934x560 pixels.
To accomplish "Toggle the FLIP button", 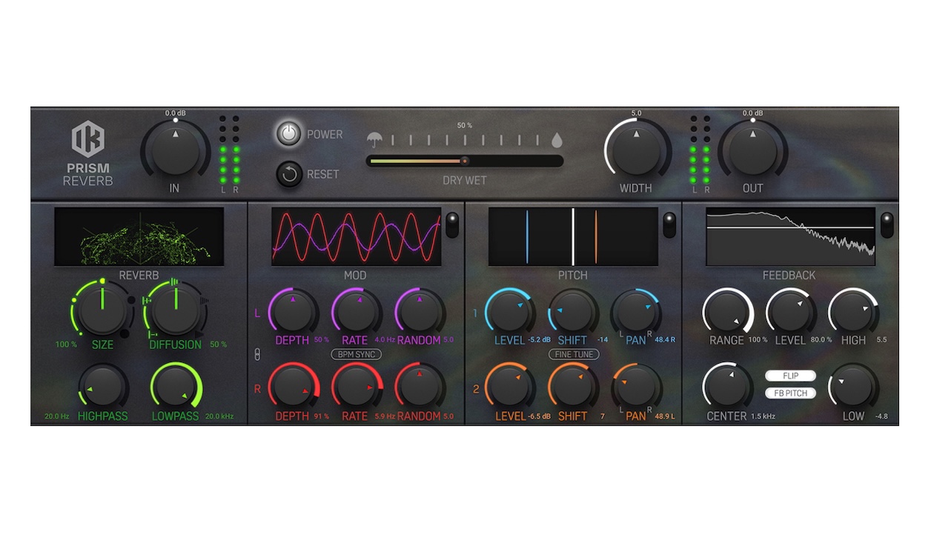I will pos(790,376).
